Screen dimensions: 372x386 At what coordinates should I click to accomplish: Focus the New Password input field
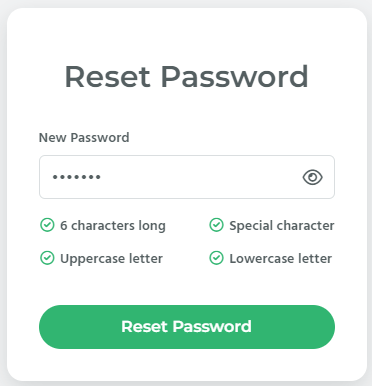pos(187,177)
